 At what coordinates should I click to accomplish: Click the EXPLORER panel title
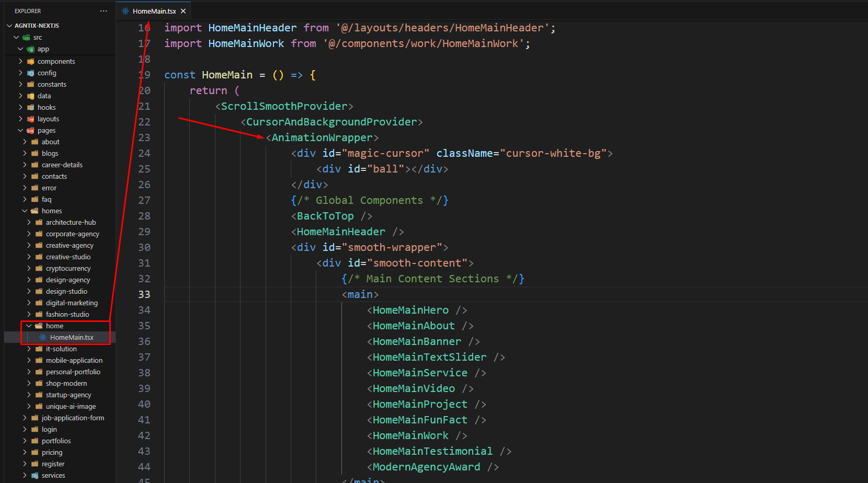pos(28,11)
